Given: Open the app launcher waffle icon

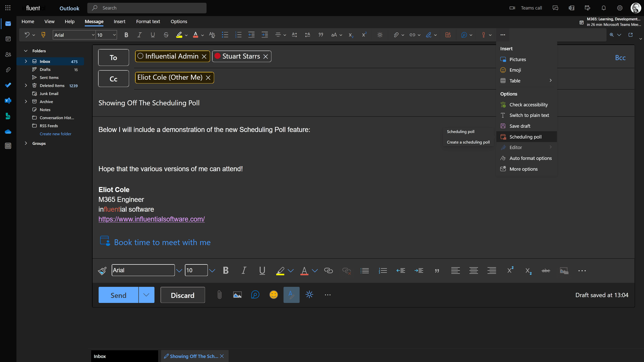Looking at the screenshot, I should click(8, 8).
